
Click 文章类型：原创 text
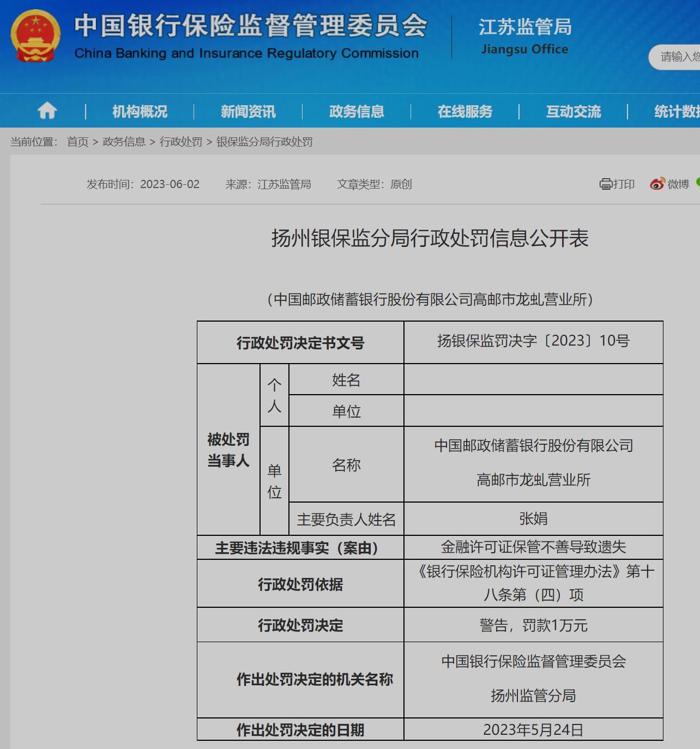click(x=374, y=184)
